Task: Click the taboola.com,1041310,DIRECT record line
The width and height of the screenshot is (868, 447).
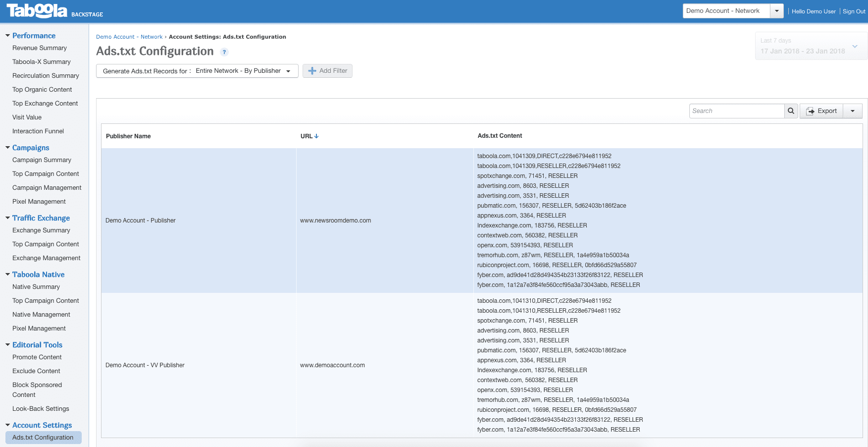Action: coord(544,301)
